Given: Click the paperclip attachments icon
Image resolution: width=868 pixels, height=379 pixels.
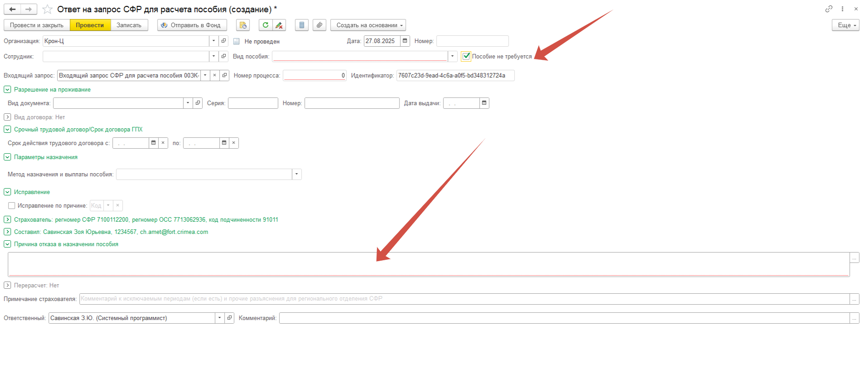Looking at the screenshot, I should tap(319, 25).
